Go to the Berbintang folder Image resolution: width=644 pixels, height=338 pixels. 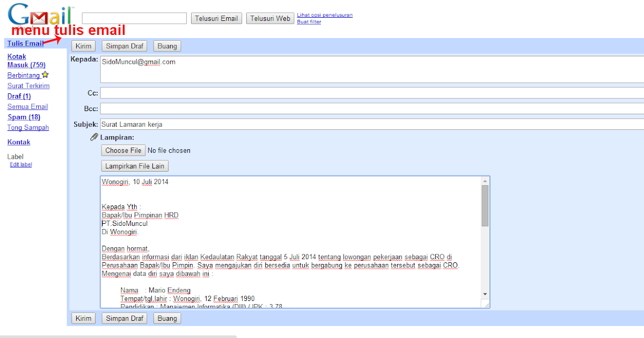tap(24, 76)
